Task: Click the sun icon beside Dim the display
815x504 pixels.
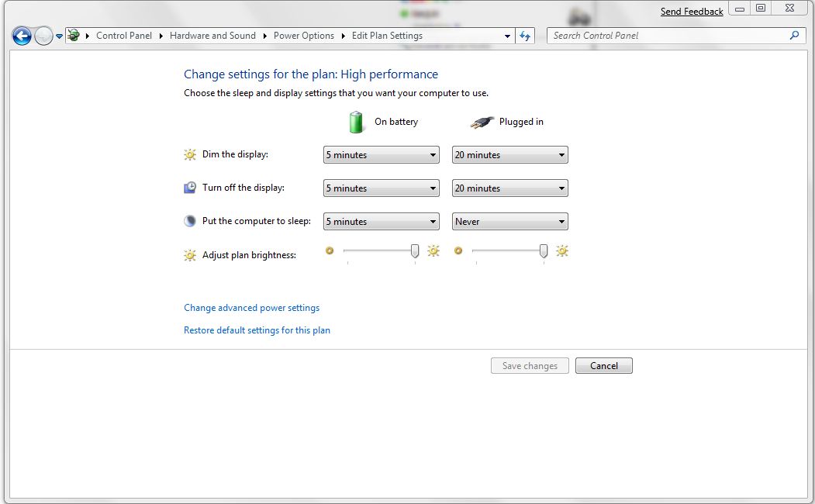Action: pyautogui.click(x=190, y=155)
